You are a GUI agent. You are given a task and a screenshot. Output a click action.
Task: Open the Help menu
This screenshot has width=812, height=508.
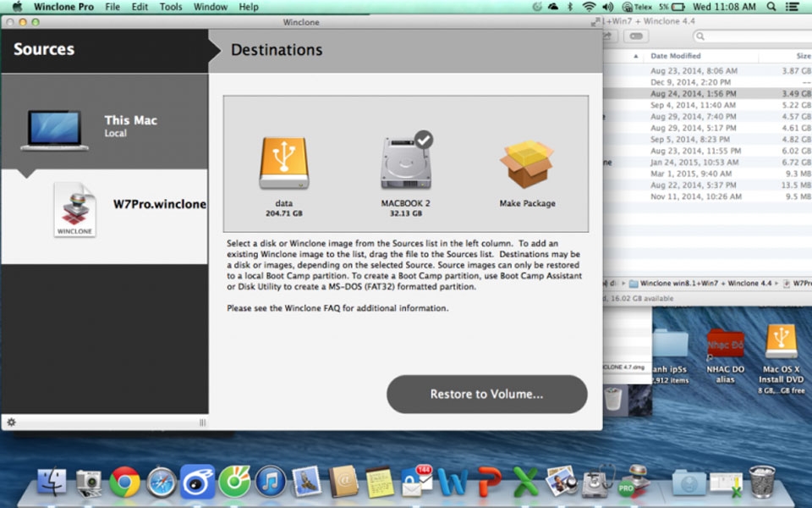(x=249, y=7)
